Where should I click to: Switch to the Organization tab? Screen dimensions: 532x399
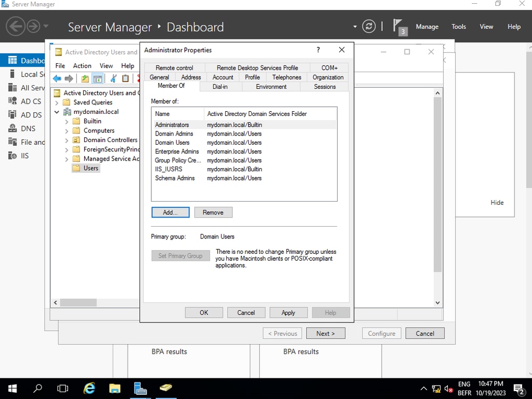click(x=328, y=77)
